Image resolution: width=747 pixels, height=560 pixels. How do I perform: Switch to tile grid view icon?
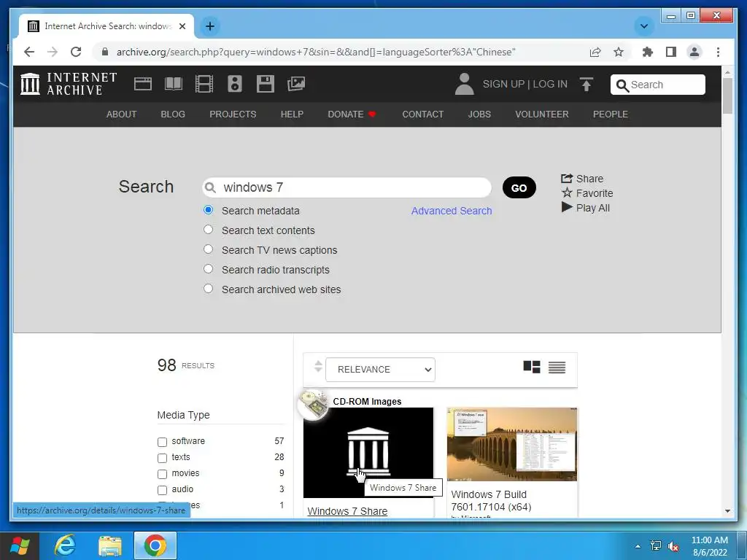coord(532,367)
